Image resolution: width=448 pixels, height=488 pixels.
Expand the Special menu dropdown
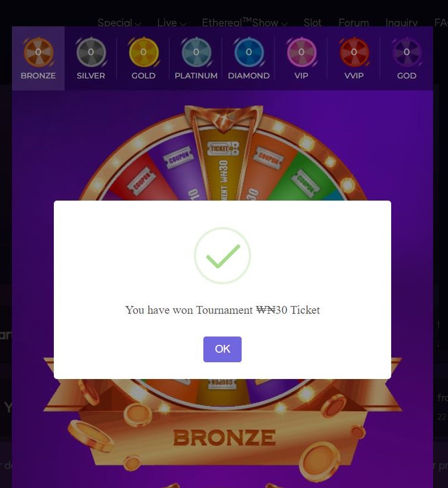[x=119, y=23]
